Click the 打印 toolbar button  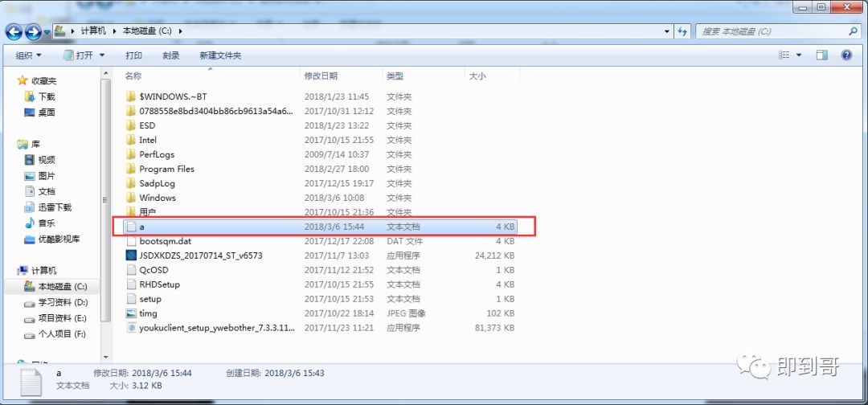click(133, 55)
